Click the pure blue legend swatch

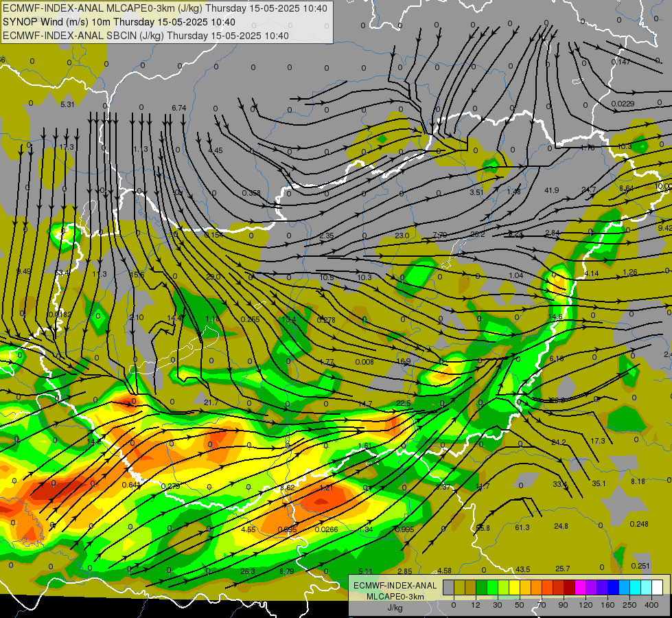click(613, 587)
